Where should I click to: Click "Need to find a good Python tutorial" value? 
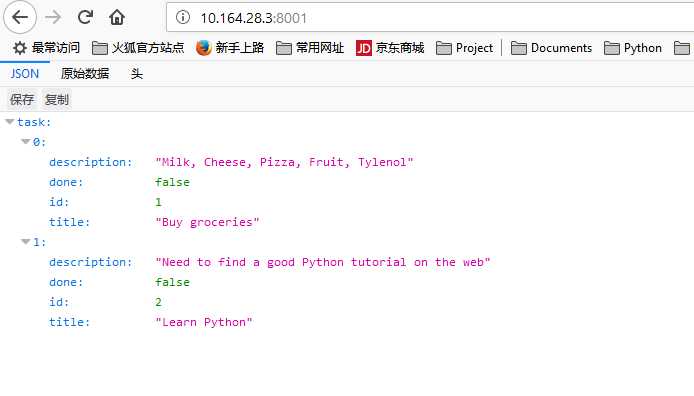click(323, 262)
